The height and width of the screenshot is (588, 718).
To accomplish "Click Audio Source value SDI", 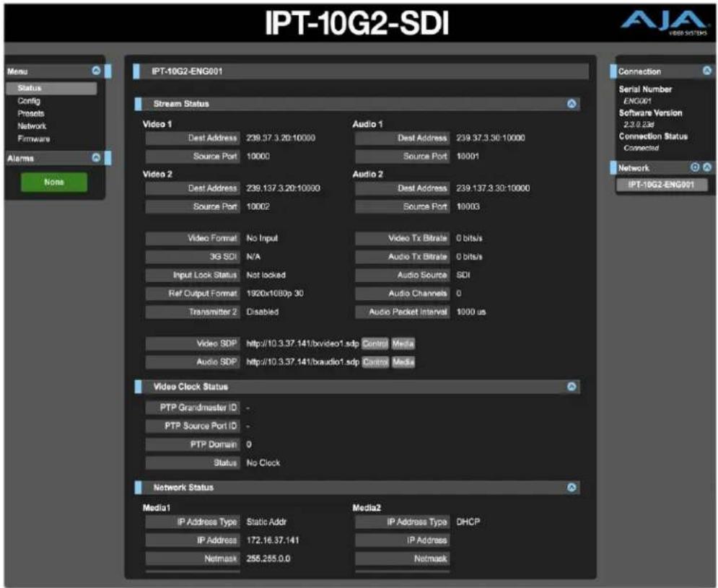I will coord(463,275).
